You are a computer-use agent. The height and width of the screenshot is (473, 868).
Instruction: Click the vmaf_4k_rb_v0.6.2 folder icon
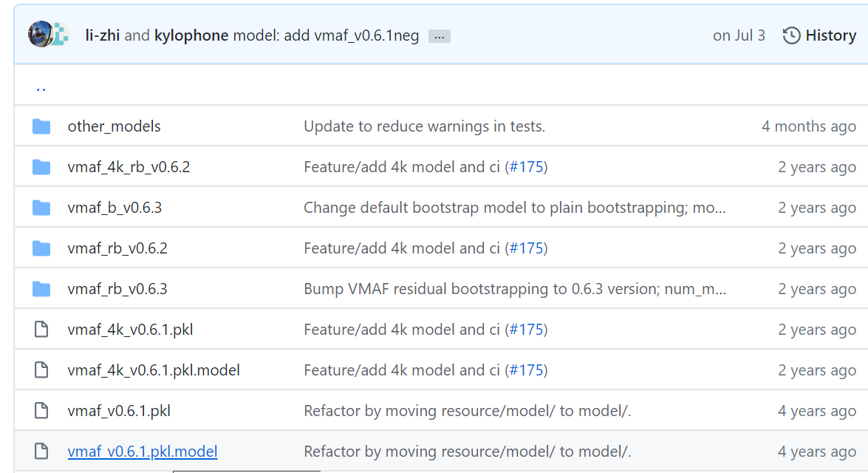pyautogui.click(x=41, y=167)
